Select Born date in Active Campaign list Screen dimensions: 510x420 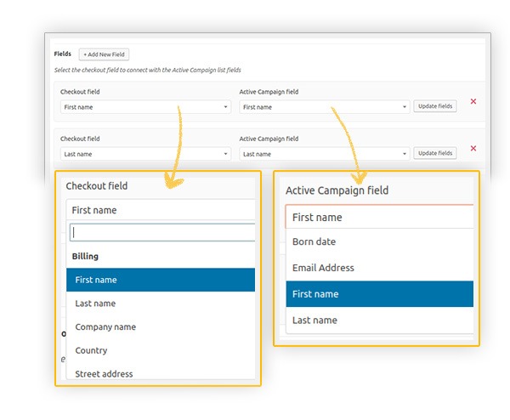(x=379, y=241)
